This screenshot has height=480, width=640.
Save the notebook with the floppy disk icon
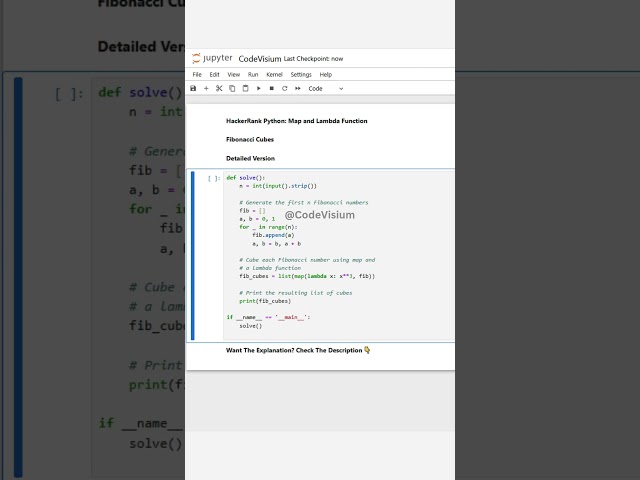[x=193, y=88]
